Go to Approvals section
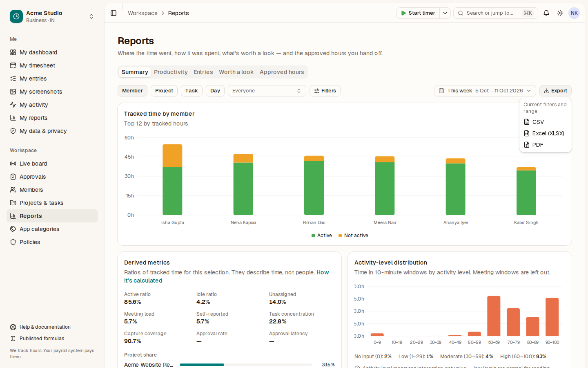This screenshot has width=588, height=368. [x=52, y=177]
